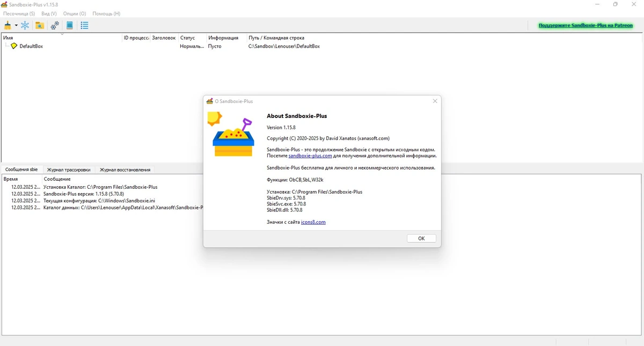Sort by the Заголовок column header

coord(164,38)
